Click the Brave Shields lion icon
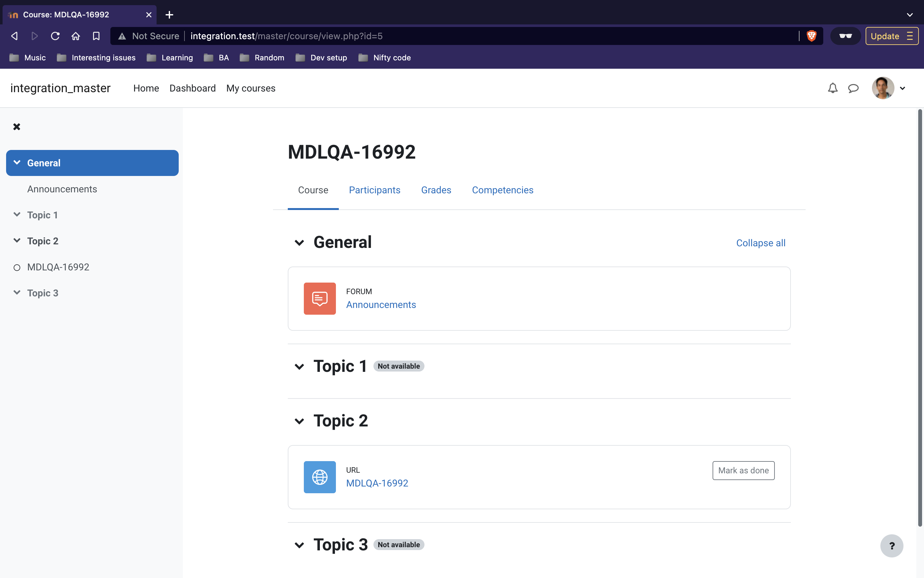 811,36
